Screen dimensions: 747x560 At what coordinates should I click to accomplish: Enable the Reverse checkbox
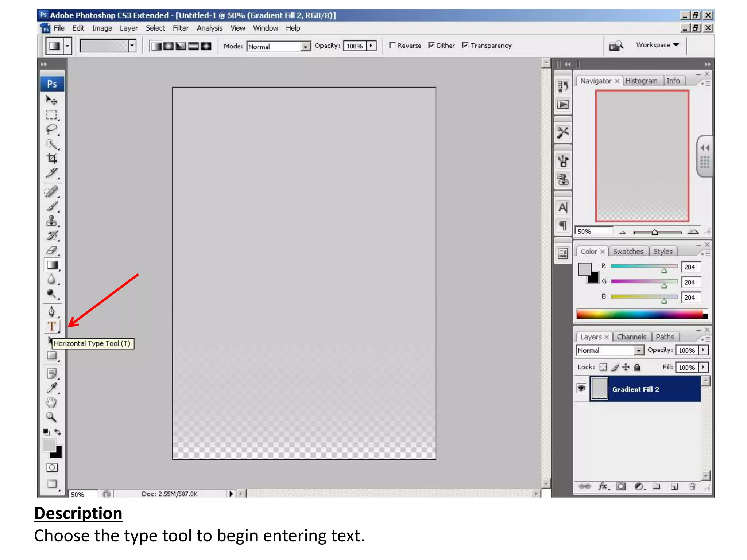pyautogui.click(x=392, y=46)
